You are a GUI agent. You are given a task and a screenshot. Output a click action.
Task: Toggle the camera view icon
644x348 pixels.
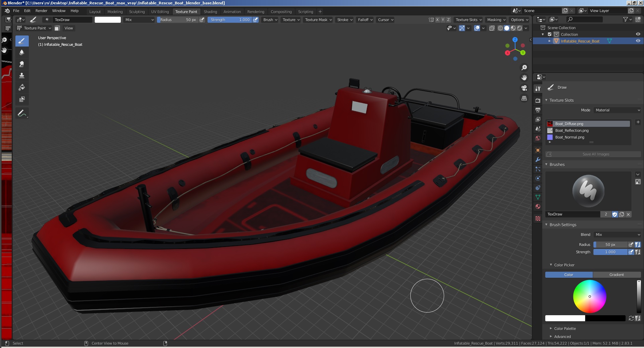pos(524,88)
